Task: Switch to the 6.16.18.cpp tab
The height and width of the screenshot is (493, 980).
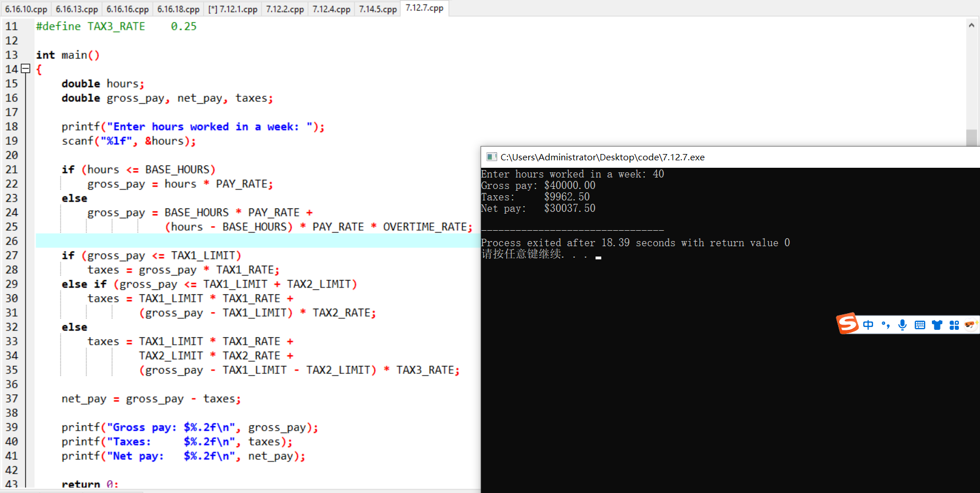Action: pos(178,9)
